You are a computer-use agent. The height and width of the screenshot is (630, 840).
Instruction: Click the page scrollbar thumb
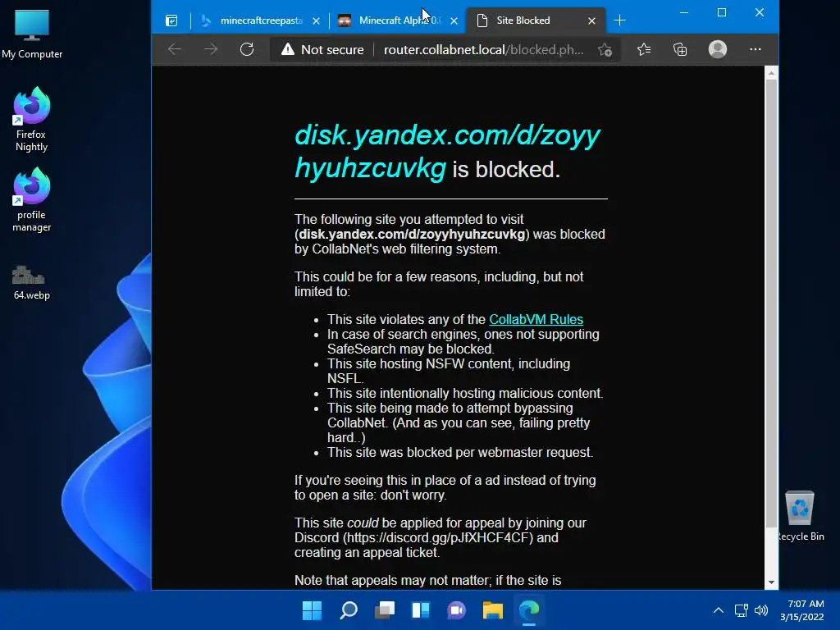tap(771, 304)
